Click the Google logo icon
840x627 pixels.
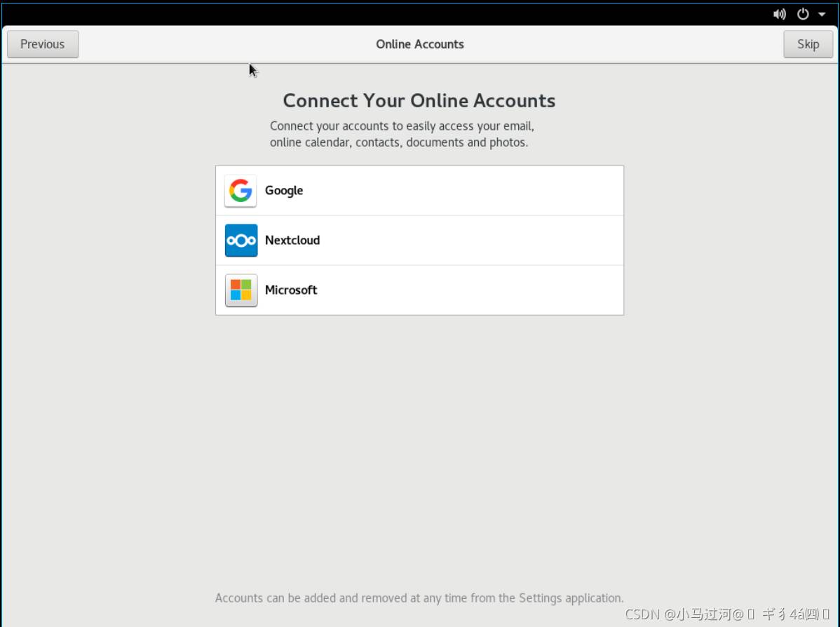[x=241, y=191]
